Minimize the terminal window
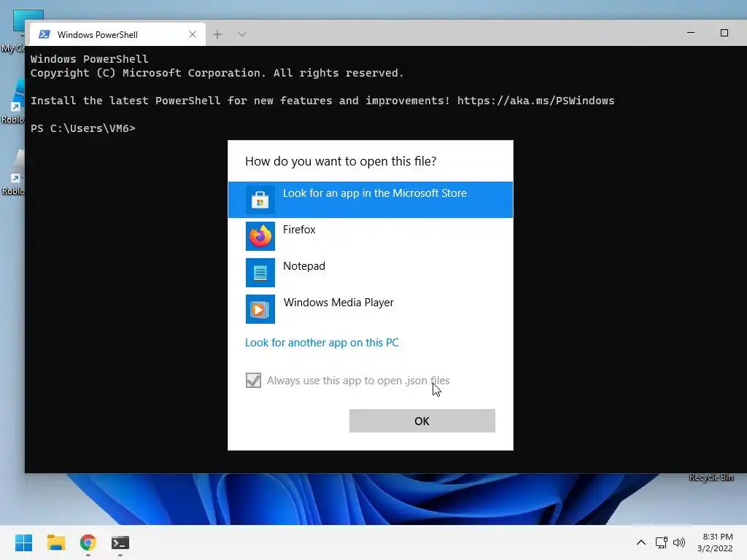This screenshot has width=747, height=560. point(691,33)
